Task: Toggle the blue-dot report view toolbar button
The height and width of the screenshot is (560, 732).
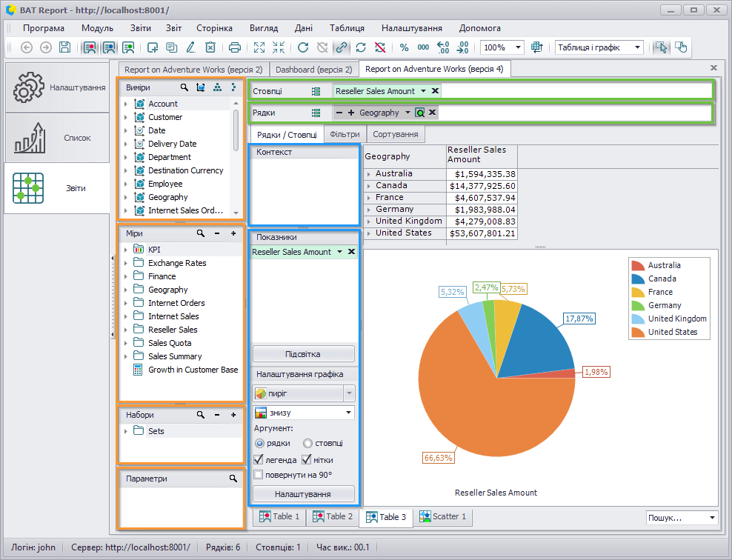Action: (109, 47)
